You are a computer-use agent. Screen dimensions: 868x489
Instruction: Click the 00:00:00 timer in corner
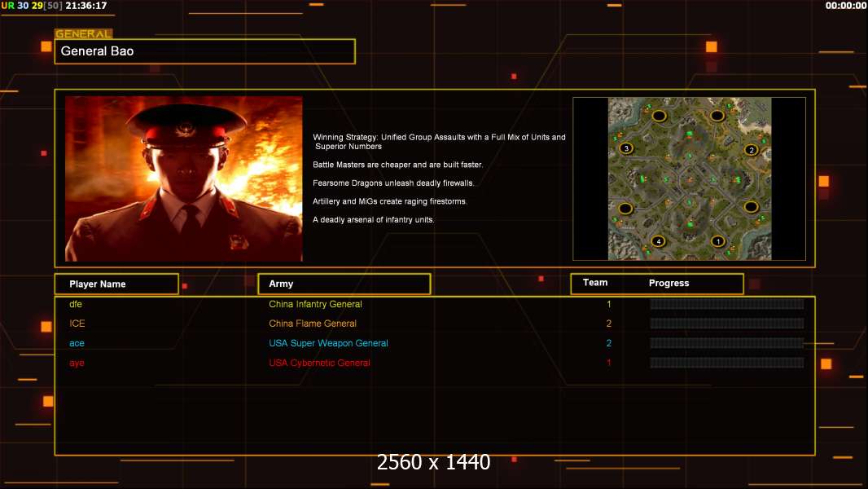pyautogui.click(x=845, y=6)
